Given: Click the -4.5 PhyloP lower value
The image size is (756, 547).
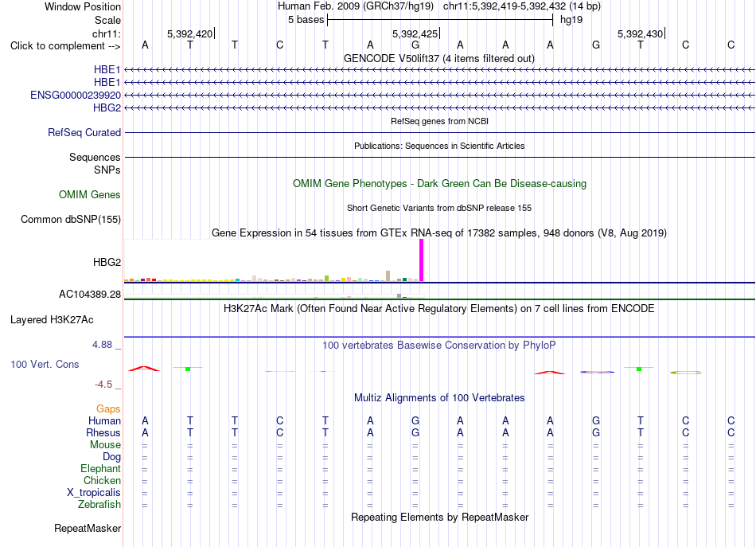Looking at the screenshot, I should (x=103, y=385).
